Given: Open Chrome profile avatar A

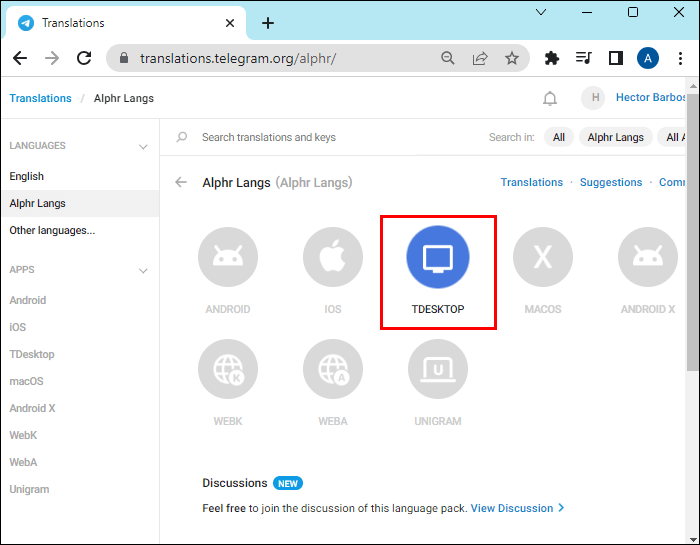Looking at the screenshot, I should coord(648,58).
